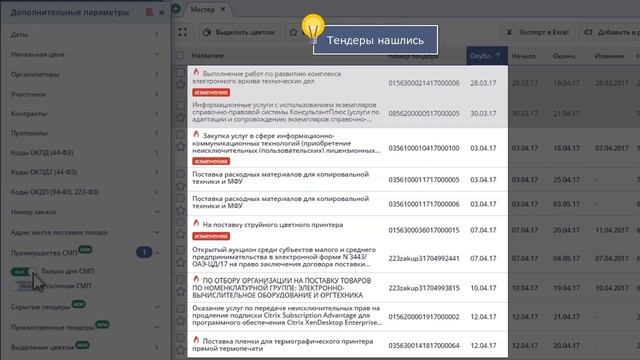
Task: Sort by the Оконч. column header
Action: point(564,56)
